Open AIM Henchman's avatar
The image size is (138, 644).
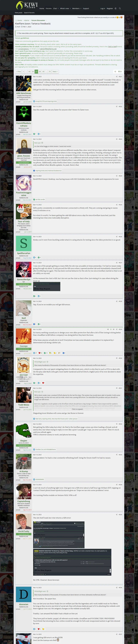pyautogui.click(x=24, y=83)
